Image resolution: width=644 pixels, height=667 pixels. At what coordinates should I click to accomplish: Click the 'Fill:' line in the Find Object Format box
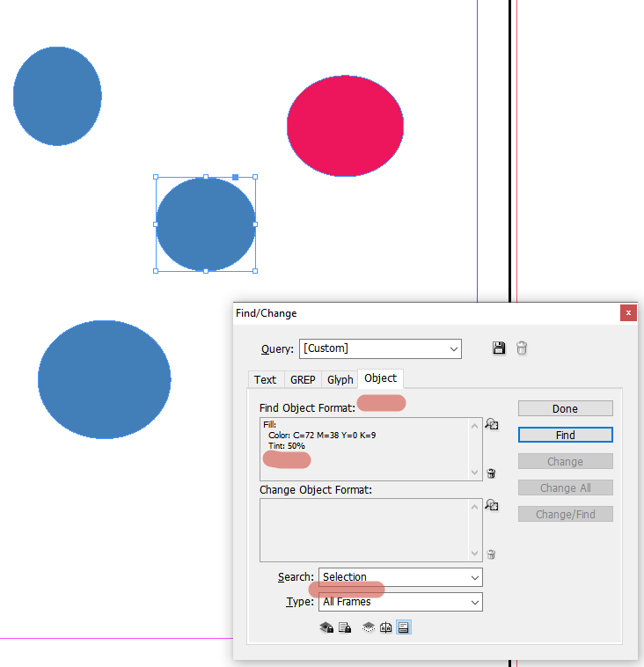(x=270, y=424)
